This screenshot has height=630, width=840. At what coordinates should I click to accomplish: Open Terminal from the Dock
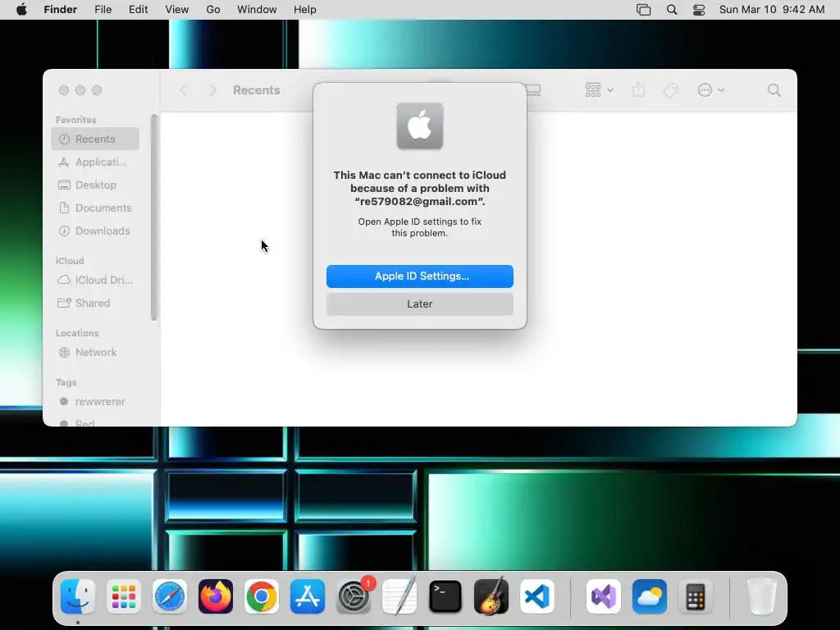point(445,596)
